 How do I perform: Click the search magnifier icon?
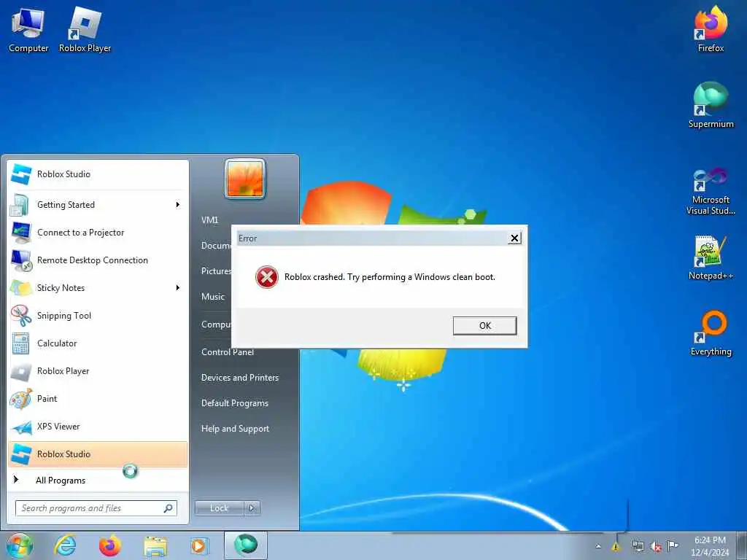coord(169,508)
